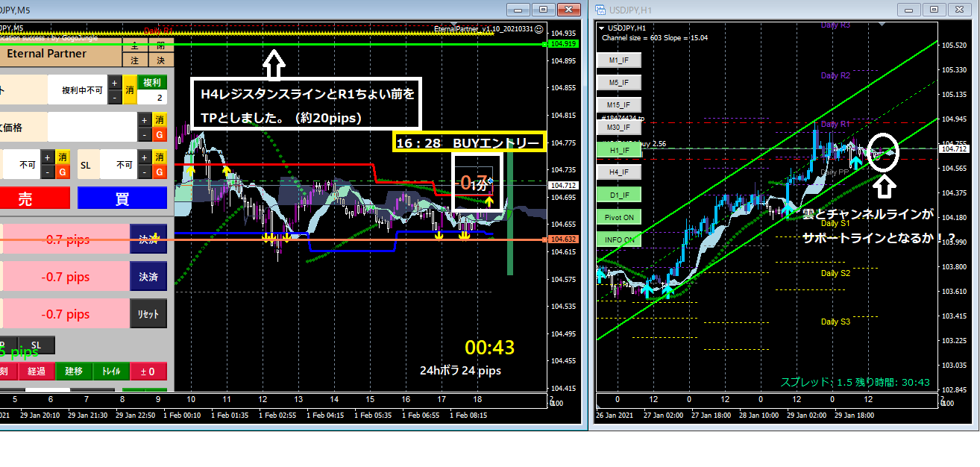Click the blue 買 (buy) button
This screenshot has width=980, height=467.
click(122, 198)
